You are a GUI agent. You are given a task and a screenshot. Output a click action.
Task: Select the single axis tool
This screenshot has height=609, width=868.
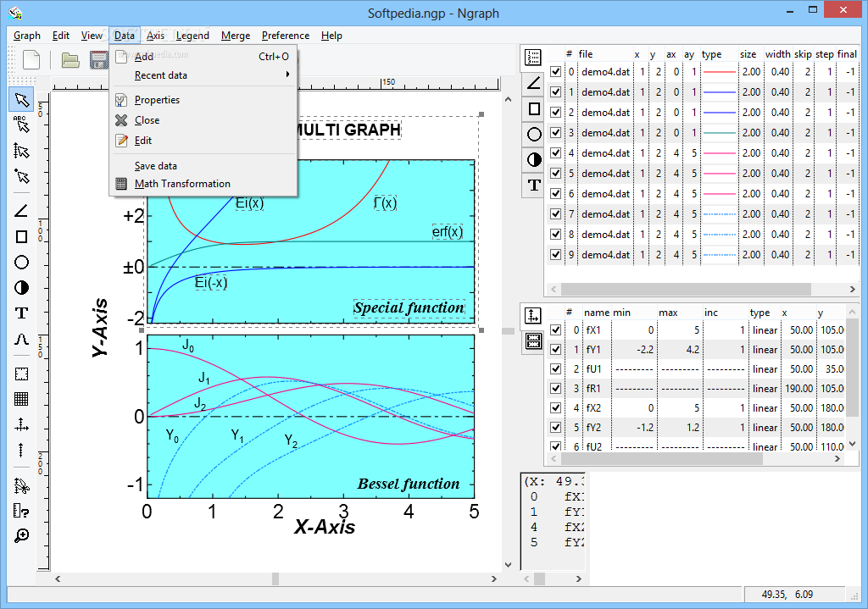coord(21,450)
